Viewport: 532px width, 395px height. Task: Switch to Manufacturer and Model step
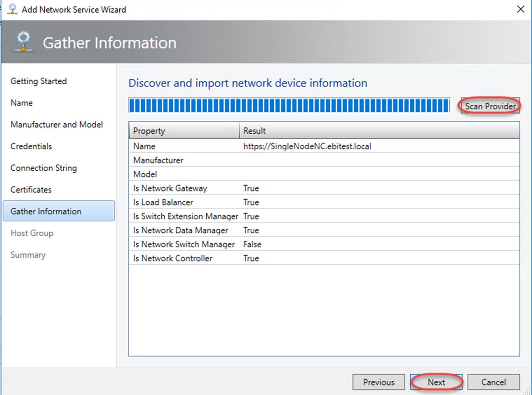[x=57, y=125]
